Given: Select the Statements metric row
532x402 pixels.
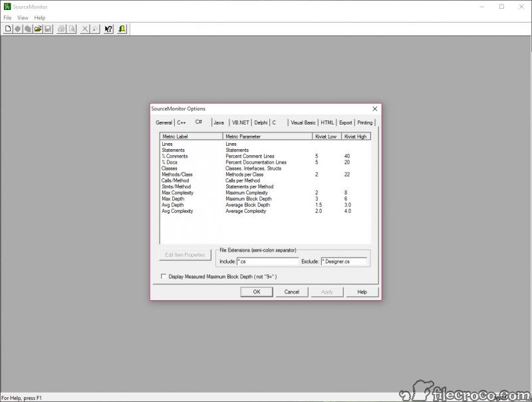Looking at the screenshot, I should (x=265, y=150).
